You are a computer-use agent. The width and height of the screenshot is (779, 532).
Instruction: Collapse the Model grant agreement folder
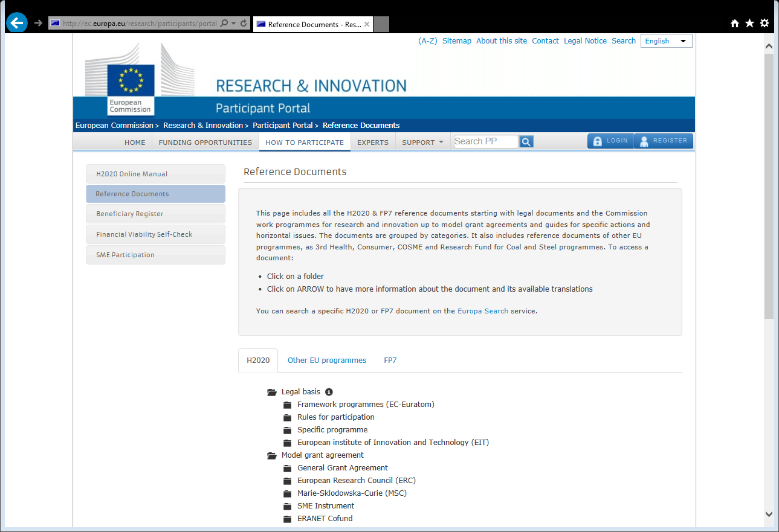pos(272,455)
